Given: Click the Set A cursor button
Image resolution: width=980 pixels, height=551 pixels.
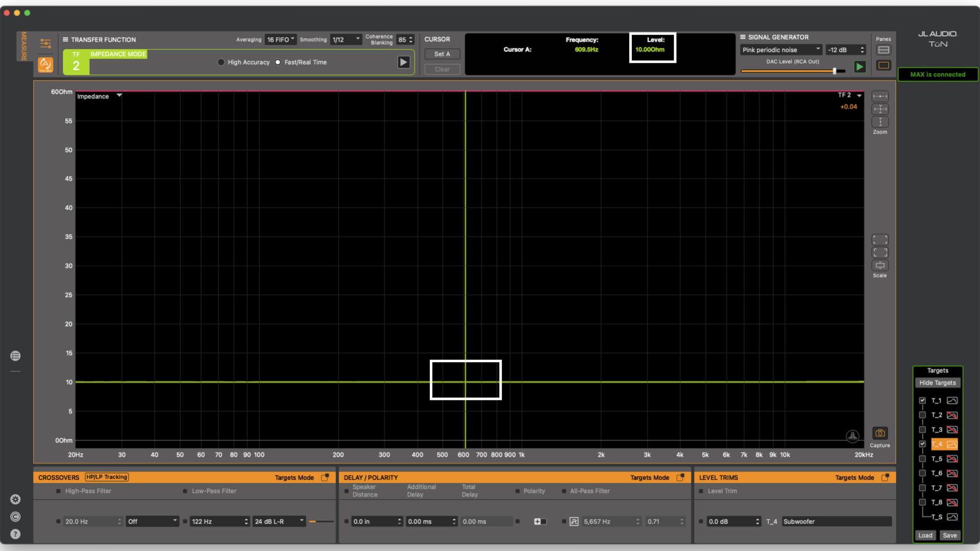Looking at the screenshot, I should click(442, 54).
